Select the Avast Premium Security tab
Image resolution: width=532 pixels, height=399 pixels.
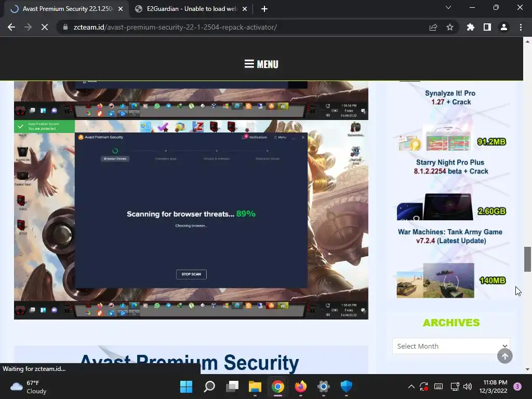point(67,9)
